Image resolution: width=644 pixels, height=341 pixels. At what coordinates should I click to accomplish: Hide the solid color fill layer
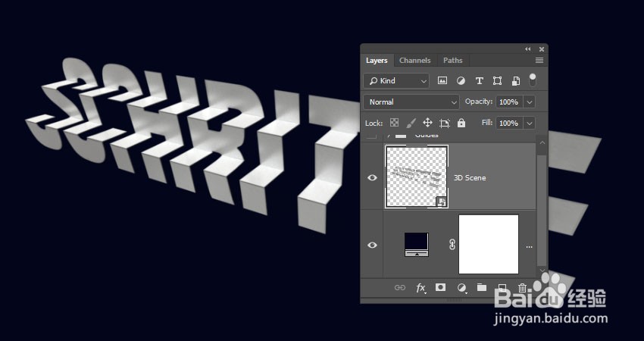coord(372,245)
